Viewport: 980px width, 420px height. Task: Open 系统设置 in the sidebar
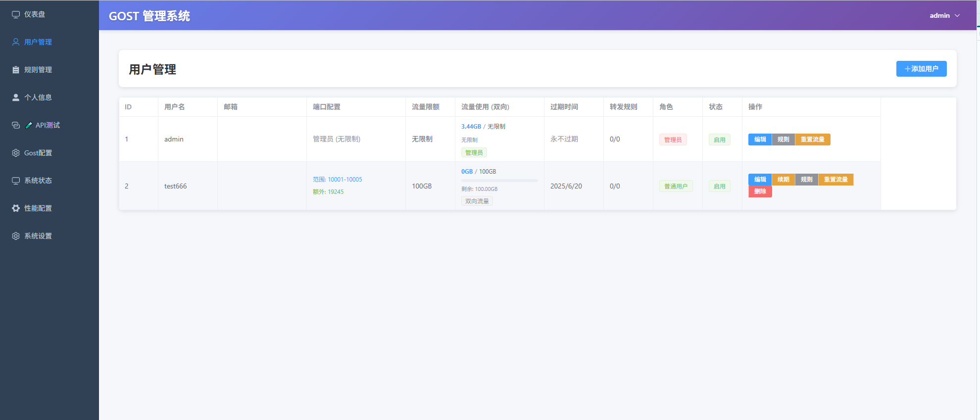coord(38,236)
